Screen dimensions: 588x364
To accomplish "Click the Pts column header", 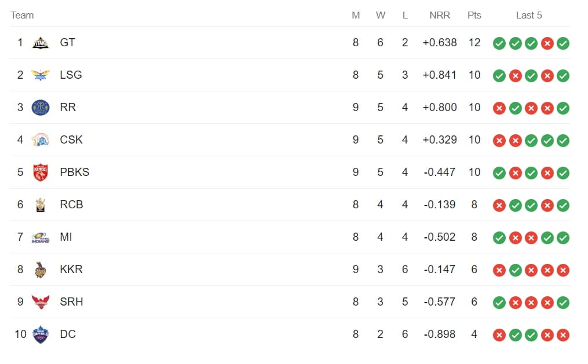I will [x=474, y=15].
